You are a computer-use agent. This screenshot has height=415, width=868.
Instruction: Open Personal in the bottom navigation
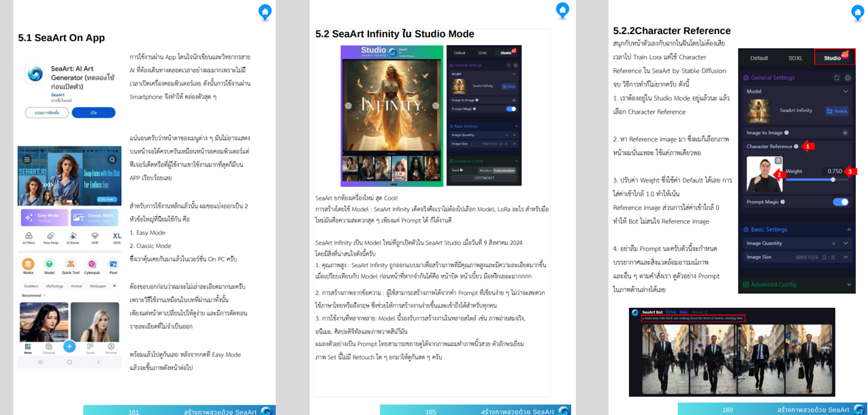tap(111, 348)
